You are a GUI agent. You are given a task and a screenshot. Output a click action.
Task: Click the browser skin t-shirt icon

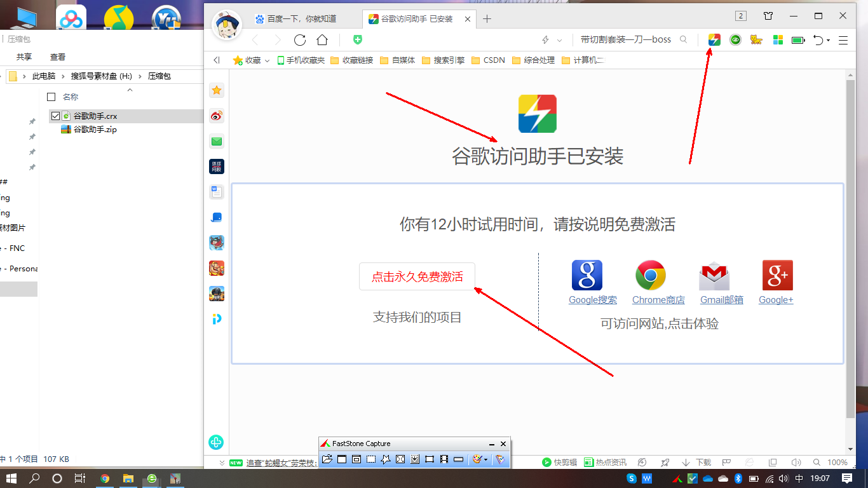coord(768,15)
